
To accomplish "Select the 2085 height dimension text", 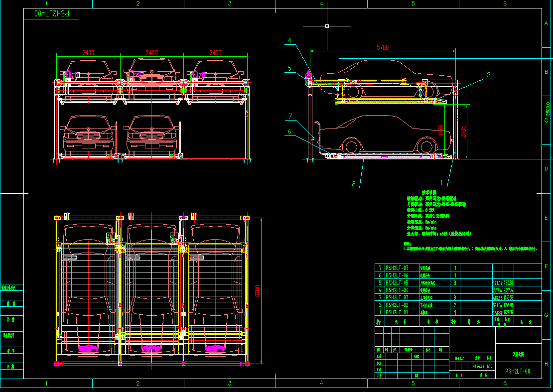I will [x=463, y=132].
